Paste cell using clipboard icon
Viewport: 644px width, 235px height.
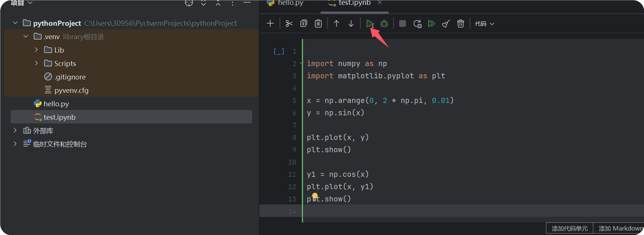point(318,23)
